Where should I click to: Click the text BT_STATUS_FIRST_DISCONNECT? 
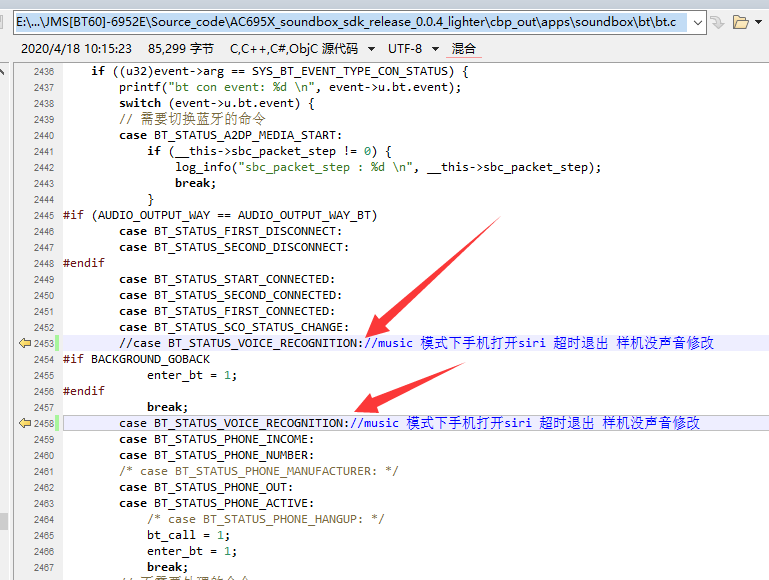245,231
